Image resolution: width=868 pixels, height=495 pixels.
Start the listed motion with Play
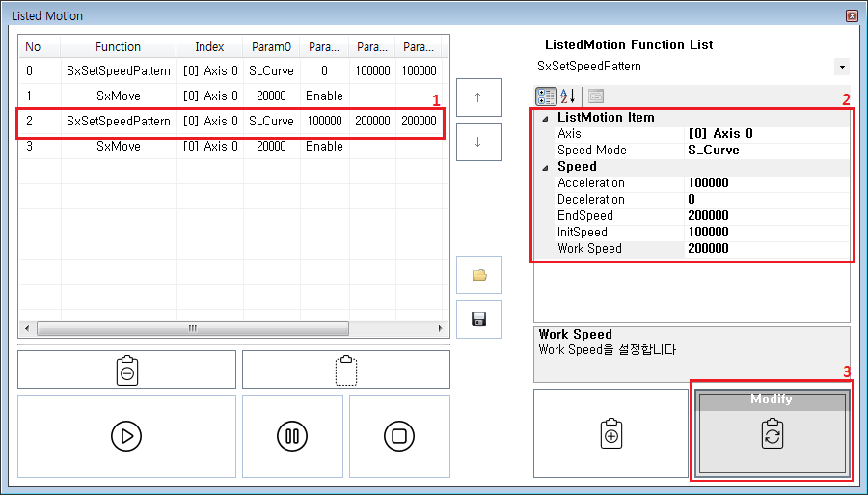pos(126,436)
